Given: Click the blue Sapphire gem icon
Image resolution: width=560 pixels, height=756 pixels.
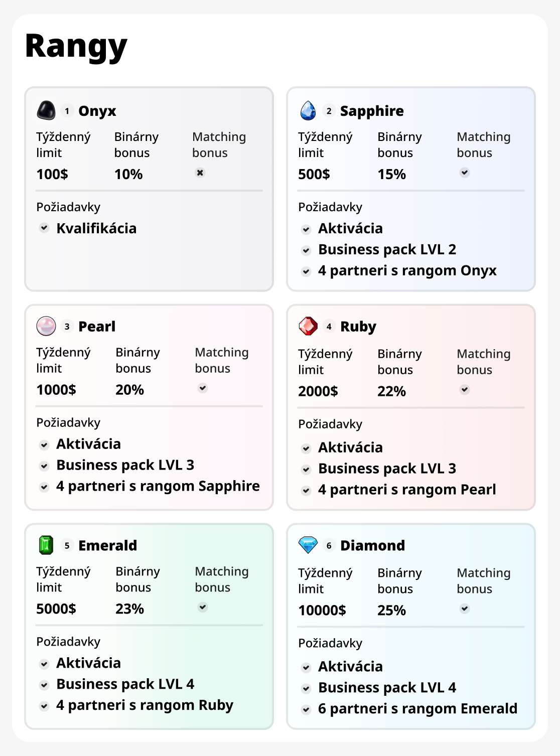Looking at the screenshot, I should [x=308, y=110].
